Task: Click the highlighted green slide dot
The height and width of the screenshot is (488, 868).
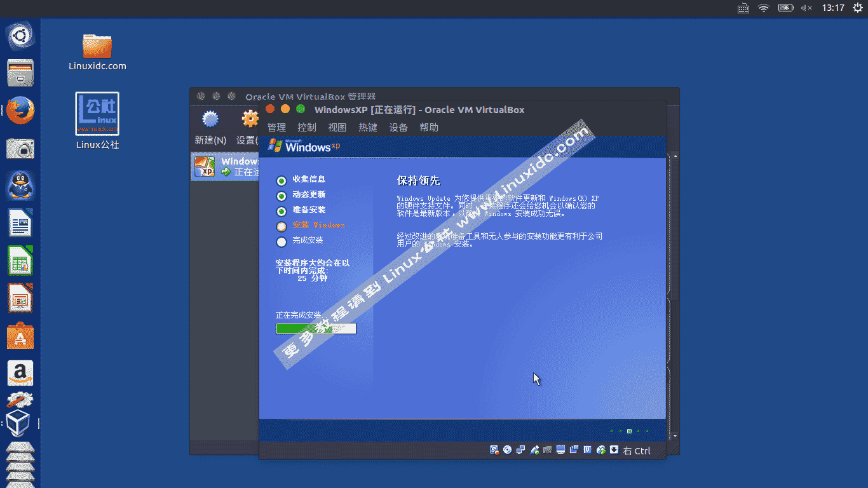Action: pos(629,431)
